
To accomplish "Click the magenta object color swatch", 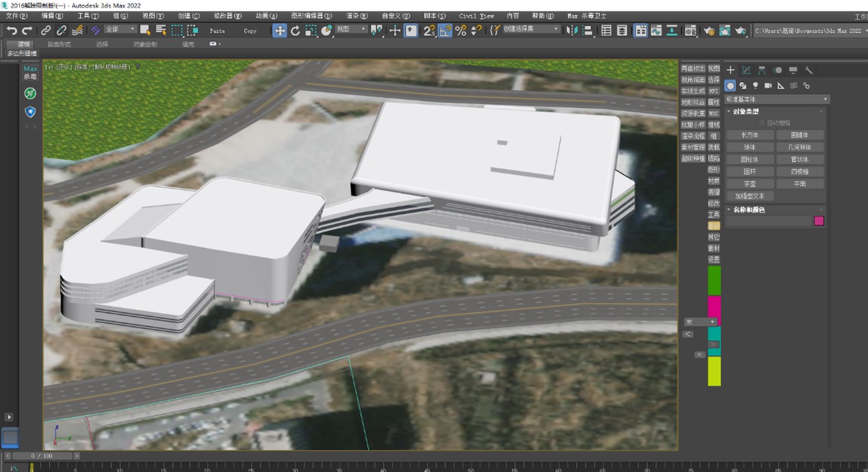I will point(819,221).
